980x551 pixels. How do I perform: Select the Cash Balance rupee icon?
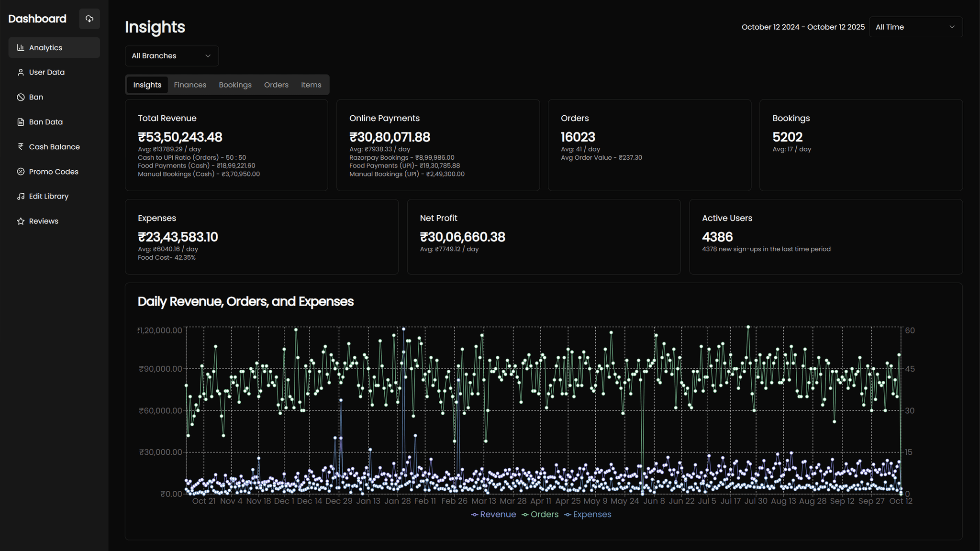[x=21, y=146]
